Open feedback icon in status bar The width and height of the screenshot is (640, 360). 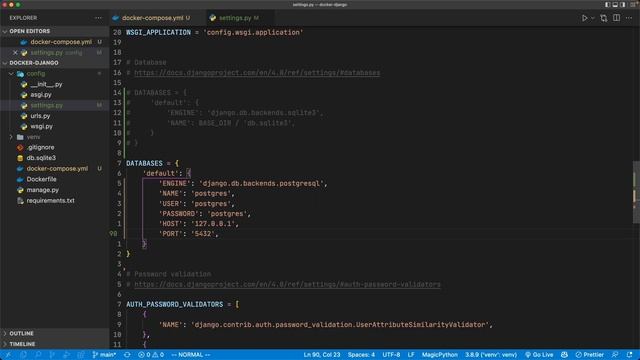click(615, 355)
